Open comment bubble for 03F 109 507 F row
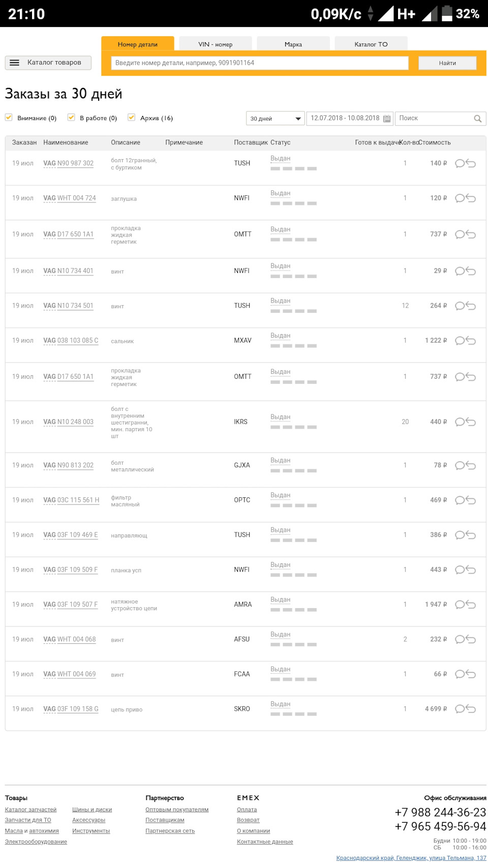The image size is (488, 868). pos(460,605)
